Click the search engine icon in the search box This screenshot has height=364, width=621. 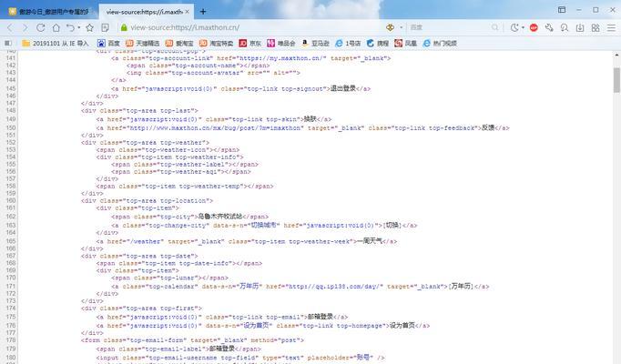(390, 27)
